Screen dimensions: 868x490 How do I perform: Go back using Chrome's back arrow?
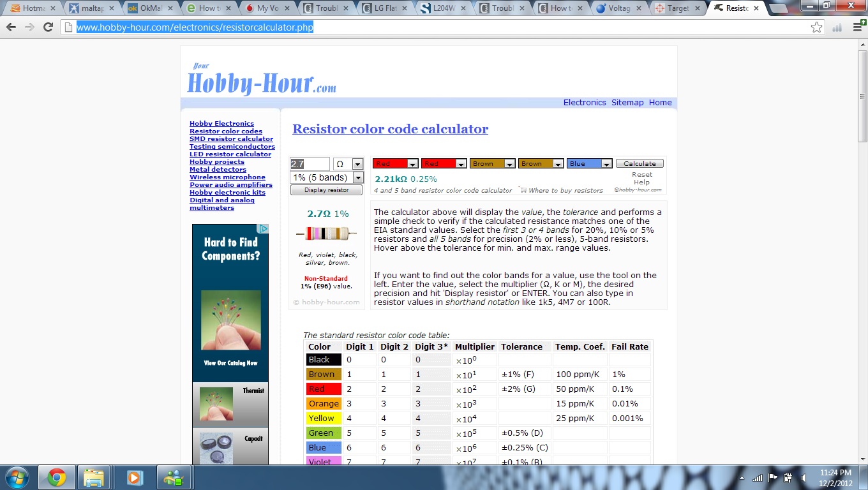pos(11,27)
